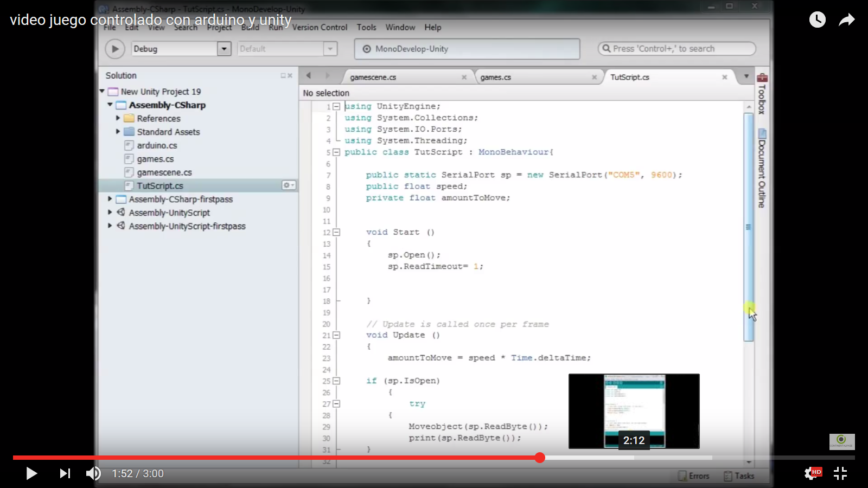Collapse the using block fold marker
Viewport: 868px width, 488px height.
click(x=336, y=106)
